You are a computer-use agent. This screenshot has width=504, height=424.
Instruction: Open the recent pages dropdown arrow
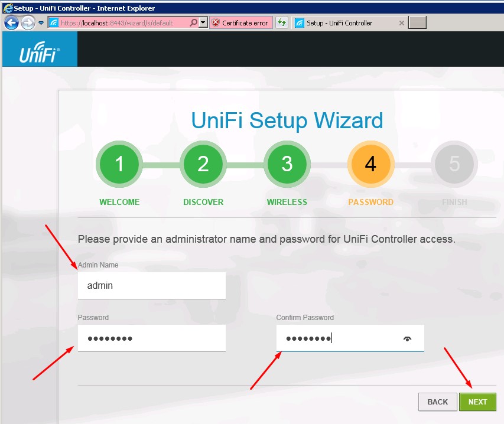(41, 23)
